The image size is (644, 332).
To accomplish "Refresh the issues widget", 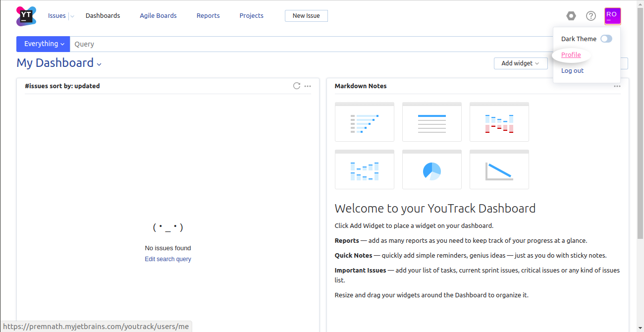I will 297,86.
